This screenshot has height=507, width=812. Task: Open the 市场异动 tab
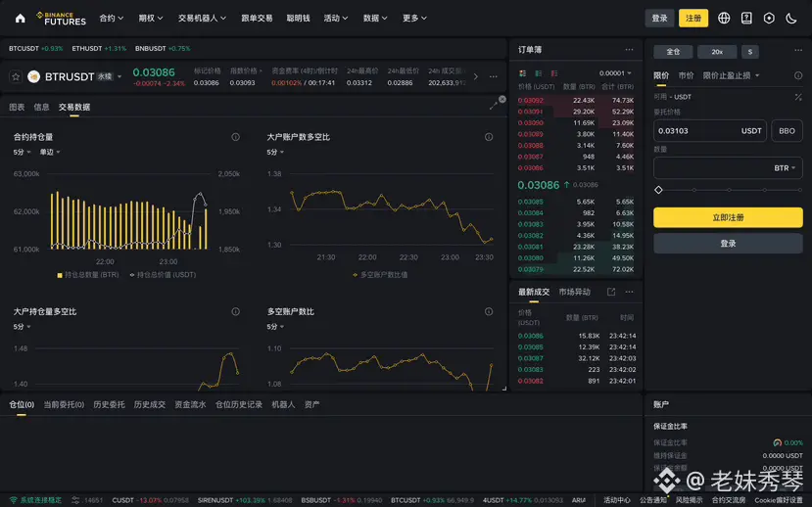(574, 292)
